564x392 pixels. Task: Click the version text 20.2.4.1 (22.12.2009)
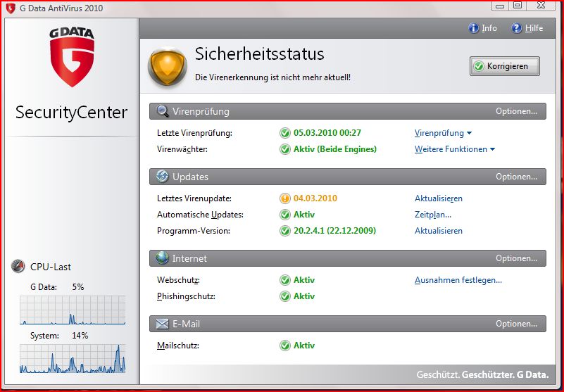click(334, 231)
